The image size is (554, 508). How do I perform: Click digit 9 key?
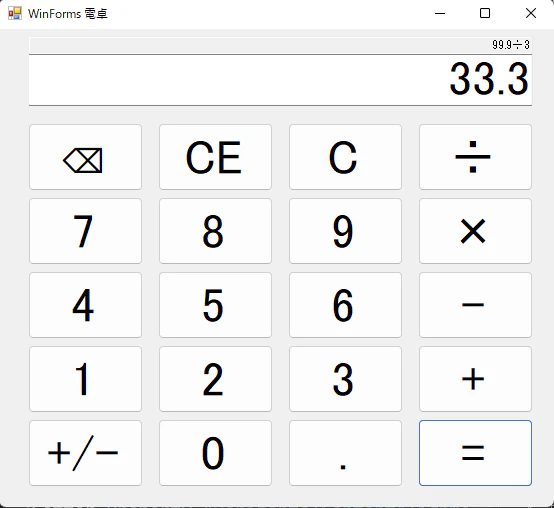345,231
